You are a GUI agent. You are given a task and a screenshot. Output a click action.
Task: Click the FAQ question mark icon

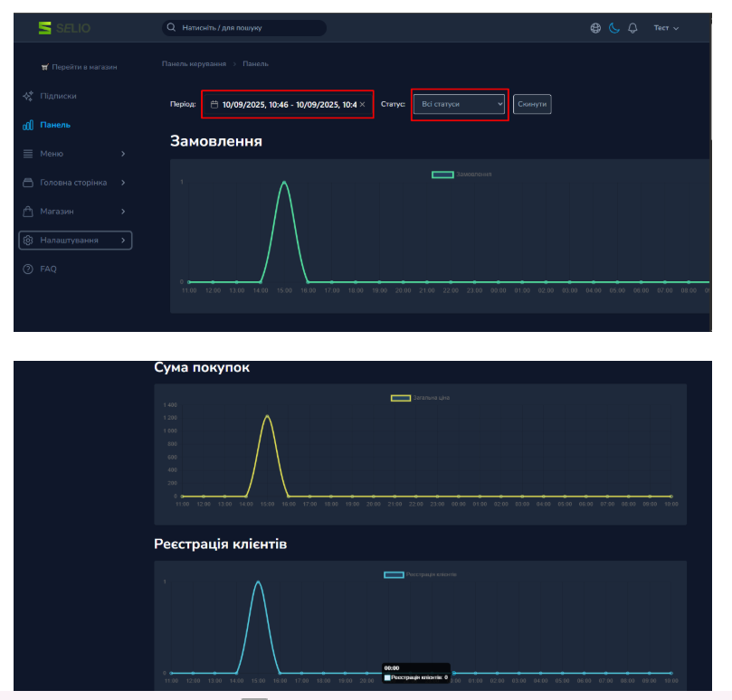pyautogui.click(x=28, y=269)
